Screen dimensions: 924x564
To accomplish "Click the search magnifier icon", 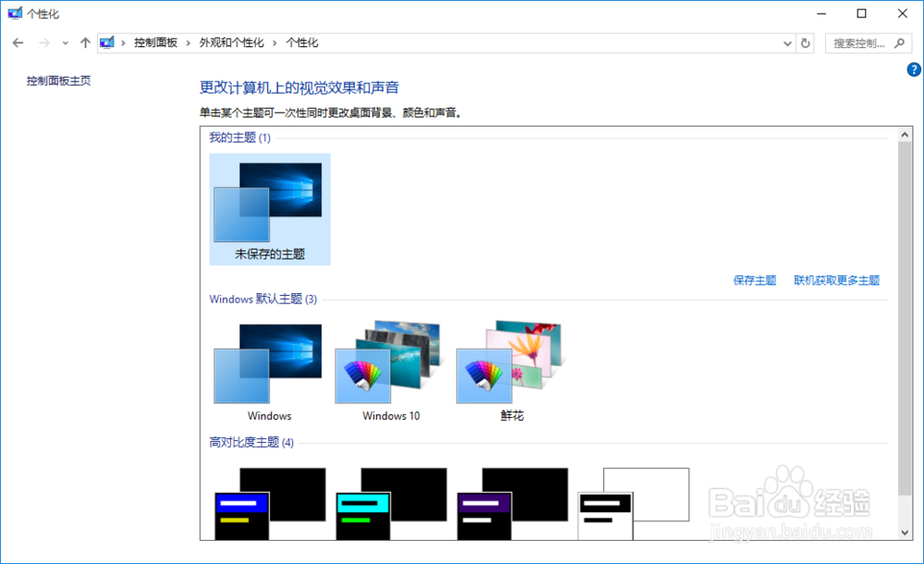I will click(x=899, y=43).
